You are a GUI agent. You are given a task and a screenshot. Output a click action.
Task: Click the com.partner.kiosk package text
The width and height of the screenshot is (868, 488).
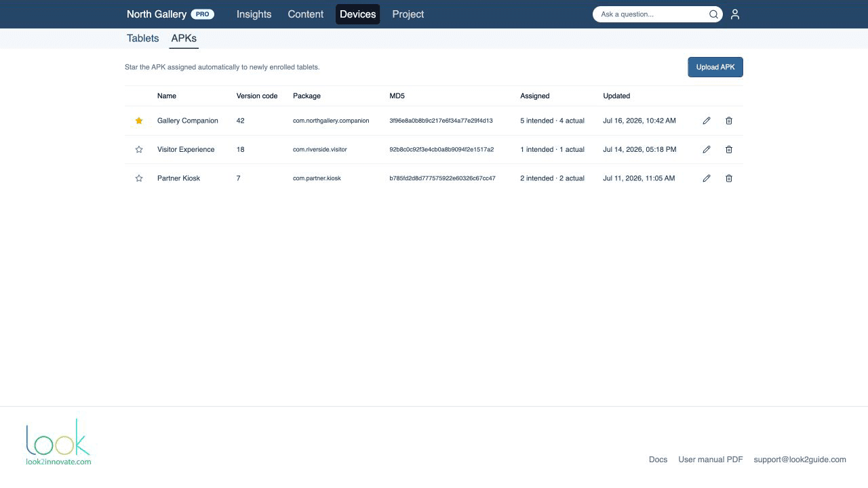(317, 178)
